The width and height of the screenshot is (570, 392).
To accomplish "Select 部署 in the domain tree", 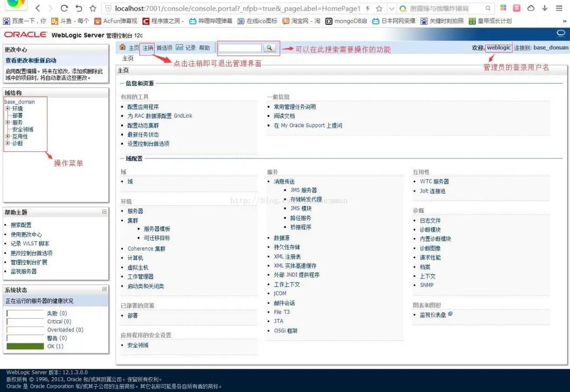I will (x=17, y=116).
